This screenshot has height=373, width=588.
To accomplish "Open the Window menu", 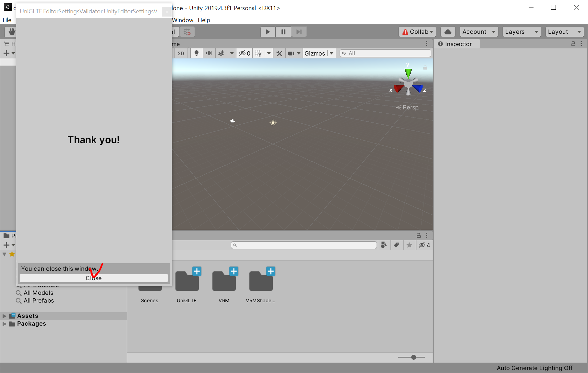I will (x=183, y=20).
